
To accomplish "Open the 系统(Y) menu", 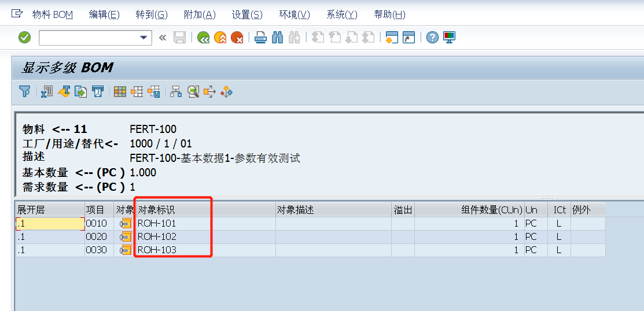I will click(342, 15).
